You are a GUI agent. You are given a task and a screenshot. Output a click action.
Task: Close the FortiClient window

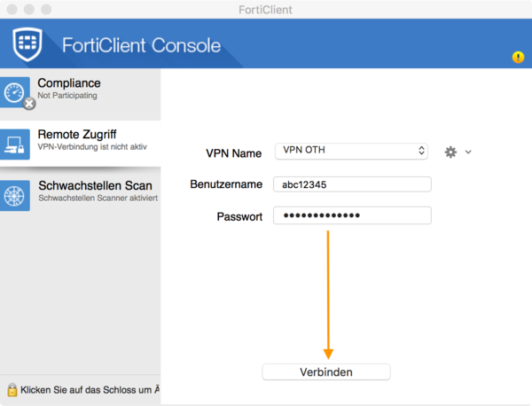point(12,8)
